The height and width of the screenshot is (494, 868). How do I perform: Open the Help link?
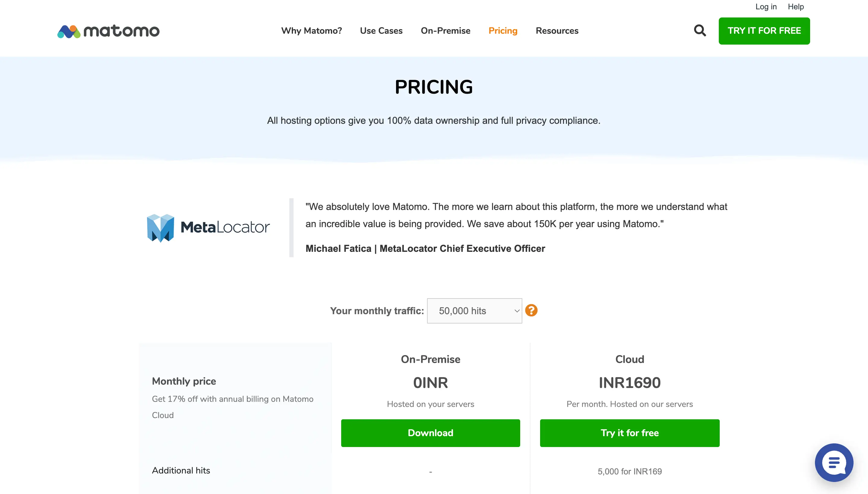click(x=796, y=7)
